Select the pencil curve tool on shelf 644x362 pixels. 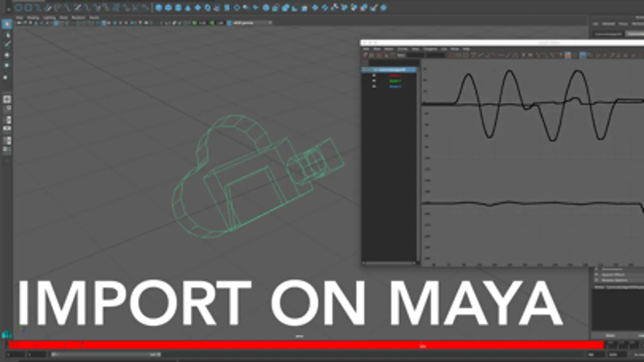click(x=48, y=7)
